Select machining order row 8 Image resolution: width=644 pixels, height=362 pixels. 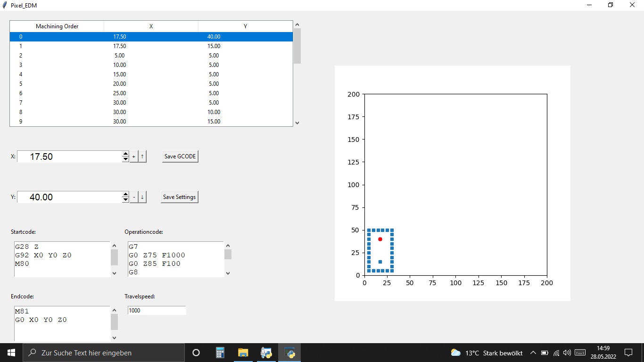(151, 112)
